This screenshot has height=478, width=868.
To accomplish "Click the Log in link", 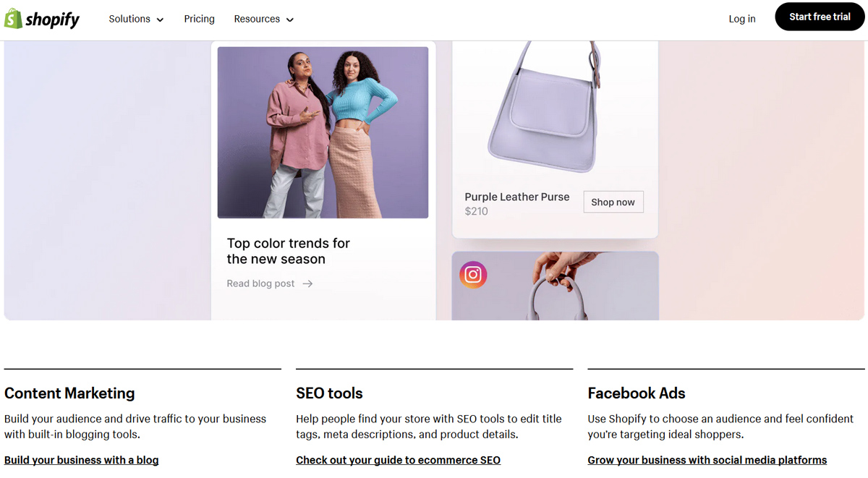I will (x=742, y=19).
